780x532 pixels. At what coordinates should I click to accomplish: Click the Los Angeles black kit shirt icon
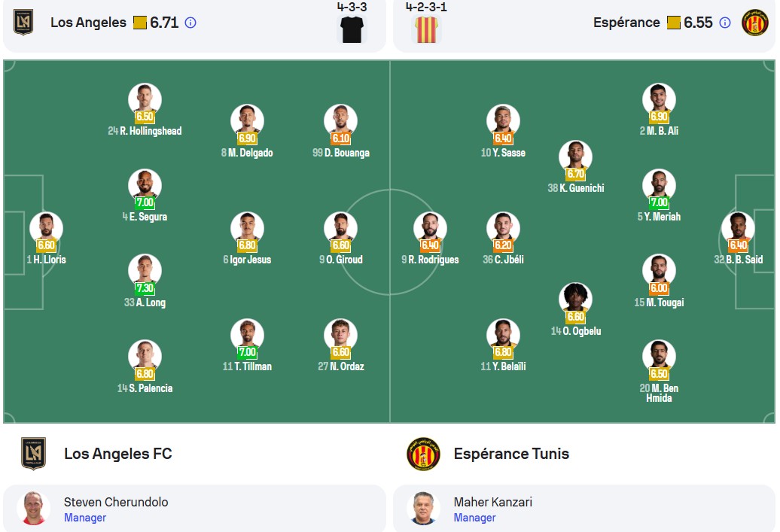point(352,29)
